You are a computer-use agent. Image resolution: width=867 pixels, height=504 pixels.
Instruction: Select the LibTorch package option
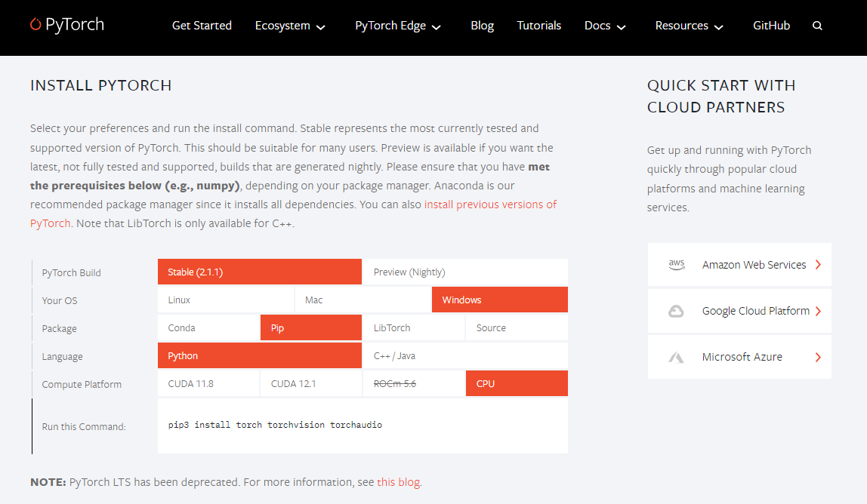point(414,327)
